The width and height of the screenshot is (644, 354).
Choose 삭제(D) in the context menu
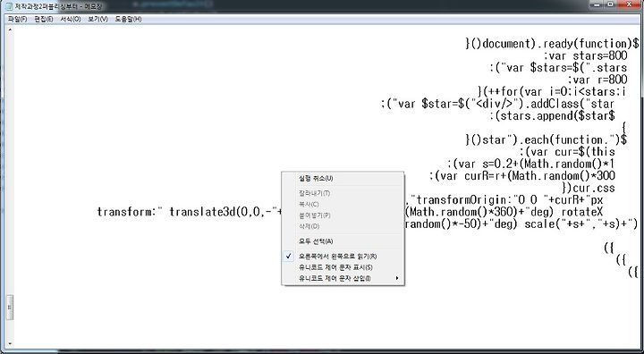pyautogui.click(x=343, y=226)
